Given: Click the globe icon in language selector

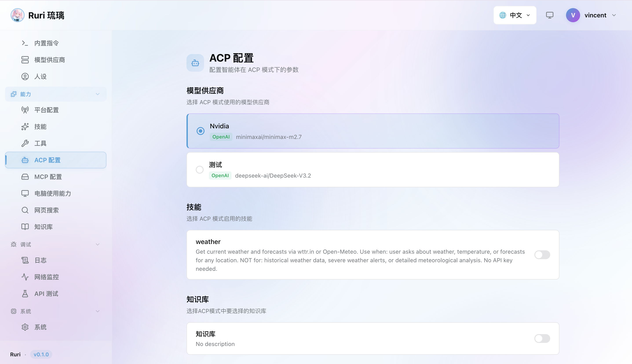Looking at the screenshot, I should click(x=502, y=15).
